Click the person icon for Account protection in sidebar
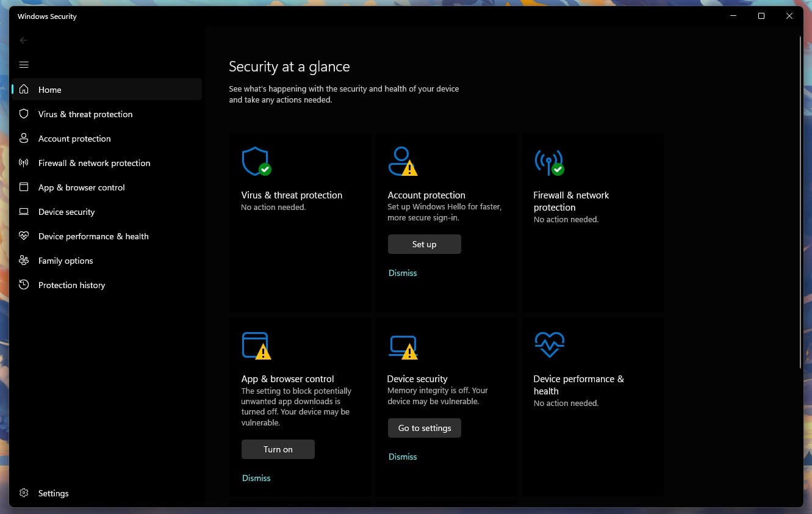The image size is (812, 514). click(24, 138)
